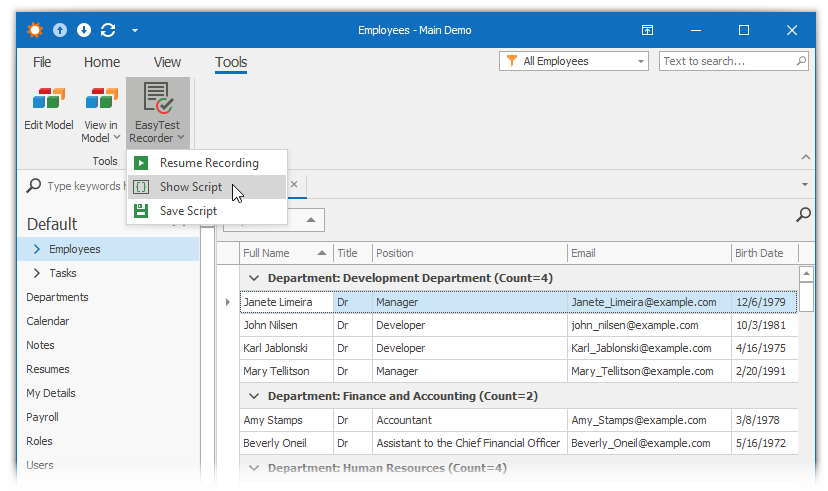Choose Save Script menu entry
Screen dimensions: 828x491
(x=188, y=211)
